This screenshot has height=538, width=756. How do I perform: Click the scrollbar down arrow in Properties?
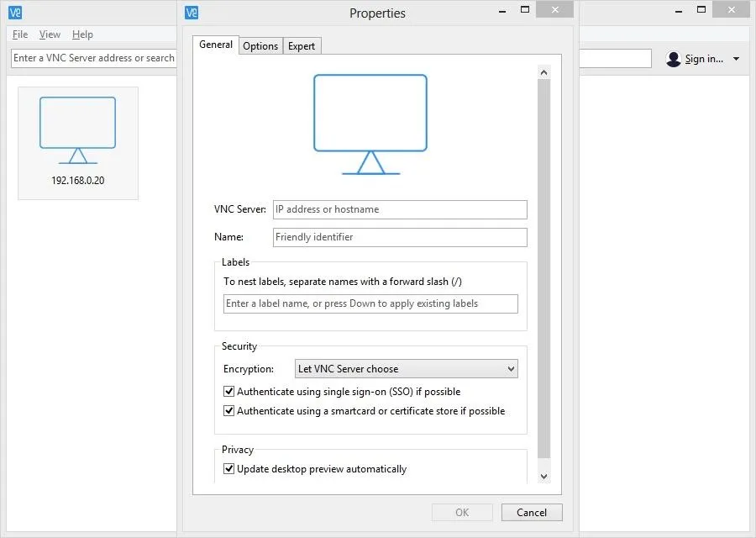[x=543, y=477]
